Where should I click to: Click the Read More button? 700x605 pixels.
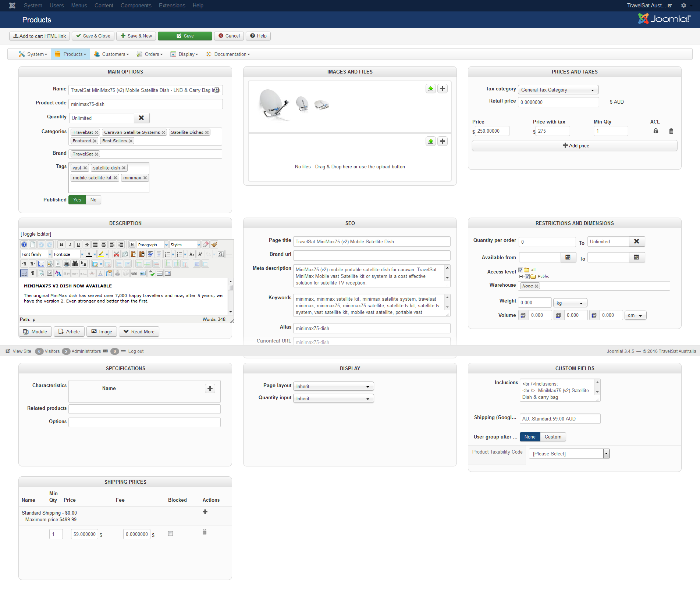[139, 332]
